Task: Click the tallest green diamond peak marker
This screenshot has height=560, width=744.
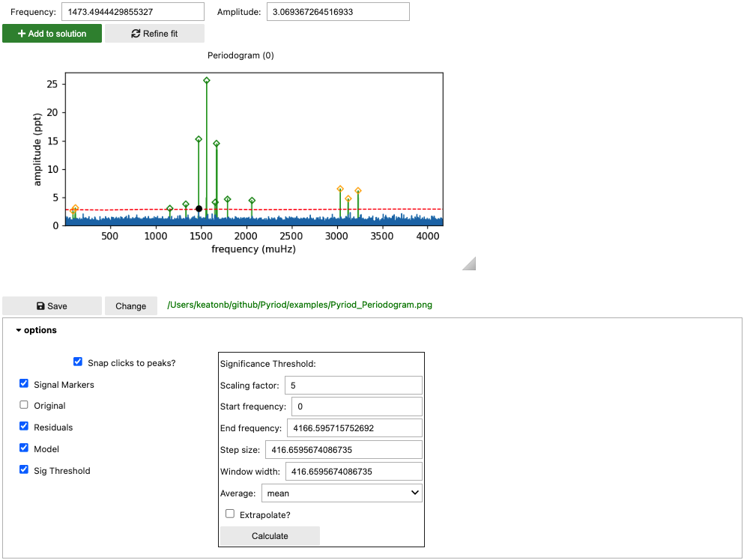Action: pyautogui.click(x=206, y=81)
